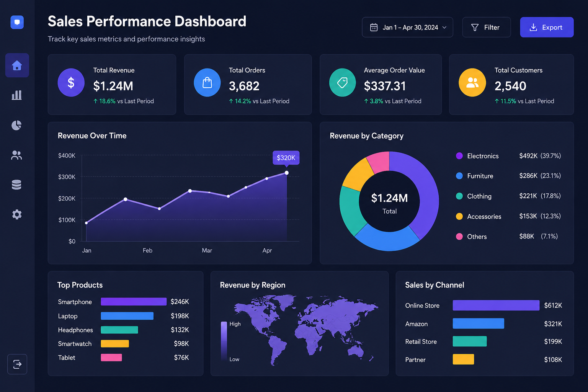Open the settings gear sidebar icon
The width and height of the screenshot is (588, 392).
16,214
